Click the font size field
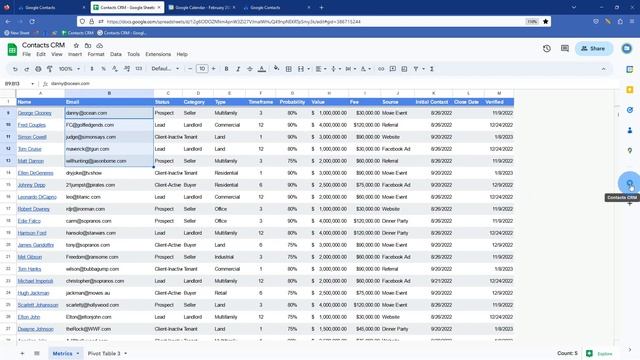Image resolution: width=640 pixels, height=360 pixels. coord(202,69)
